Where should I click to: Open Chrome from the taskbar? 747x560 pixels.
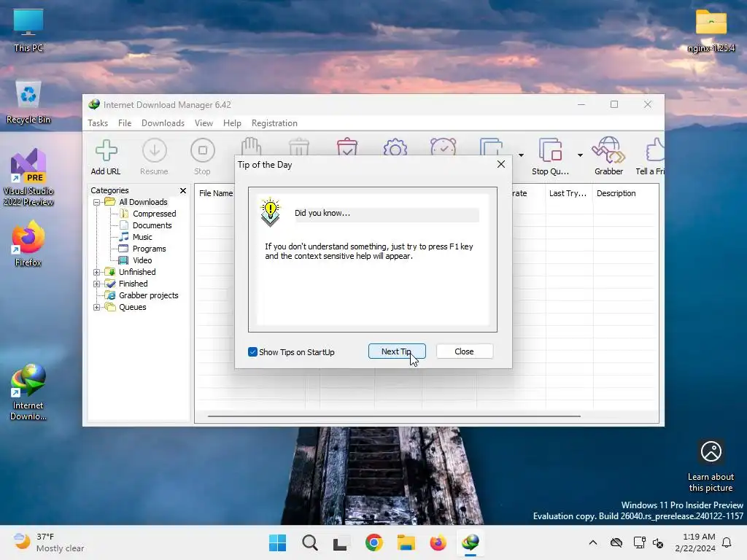(374, 542)
